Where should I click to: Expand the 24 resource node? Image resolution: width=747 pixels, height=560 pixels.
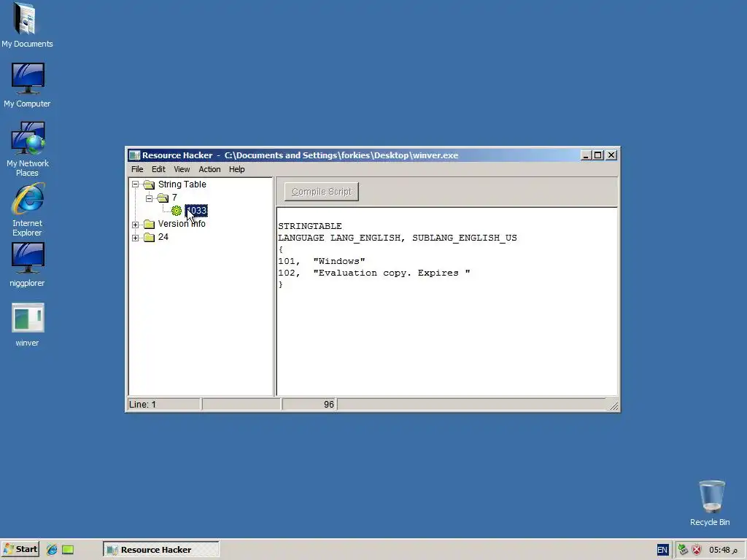coord(135,238)
